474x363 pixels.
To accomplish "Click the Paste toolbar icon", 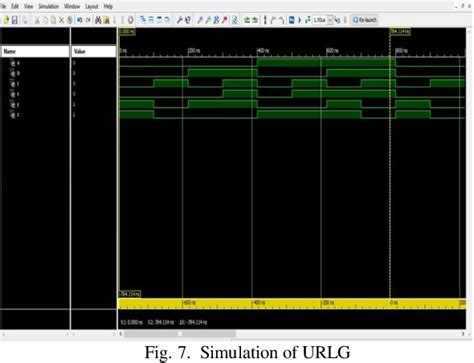I will tap(53, 20).
